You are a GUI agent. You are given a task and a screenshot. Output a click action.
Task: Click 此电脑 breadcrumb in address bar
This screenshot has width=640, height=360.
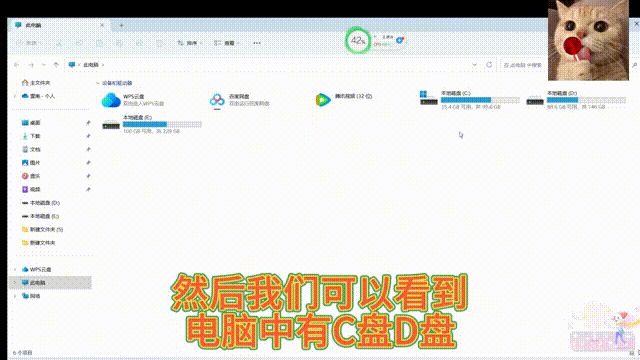[x=91, y=64]
